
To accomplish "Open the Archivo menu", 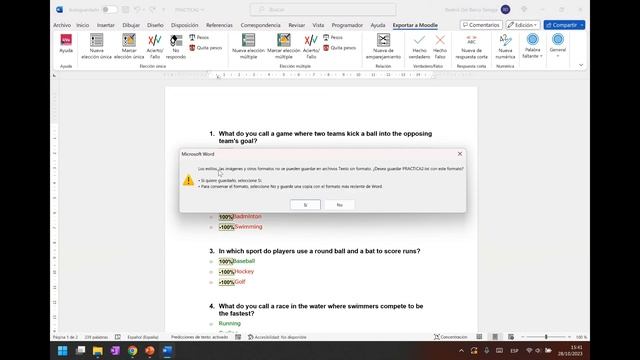I will 62,25.
